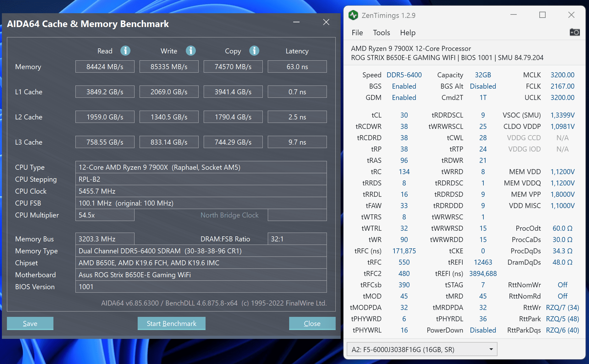
Task: Click the tRC value 134
Action: click(x=404, y=172)
